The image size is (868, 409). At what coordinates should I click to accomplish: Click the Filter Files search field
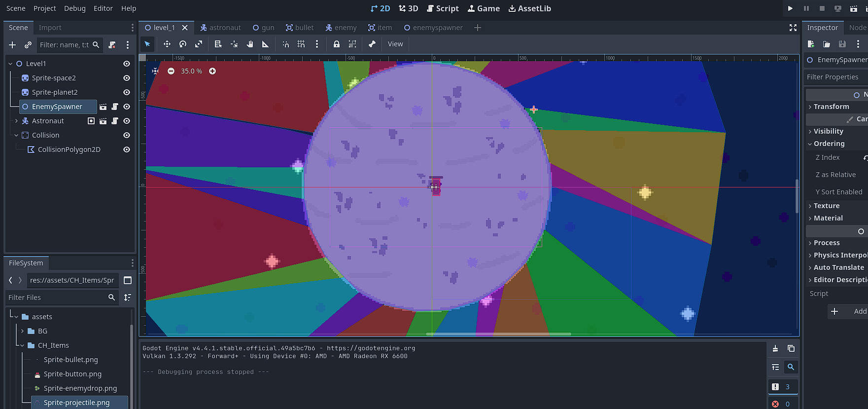57,297
